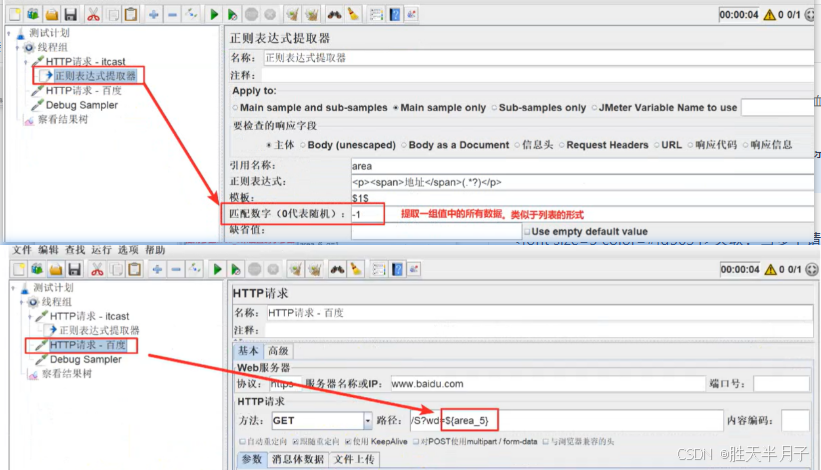Screen dimensions: 821x470
Task: Click green Start icon in top window
Action: pos(214,15)
